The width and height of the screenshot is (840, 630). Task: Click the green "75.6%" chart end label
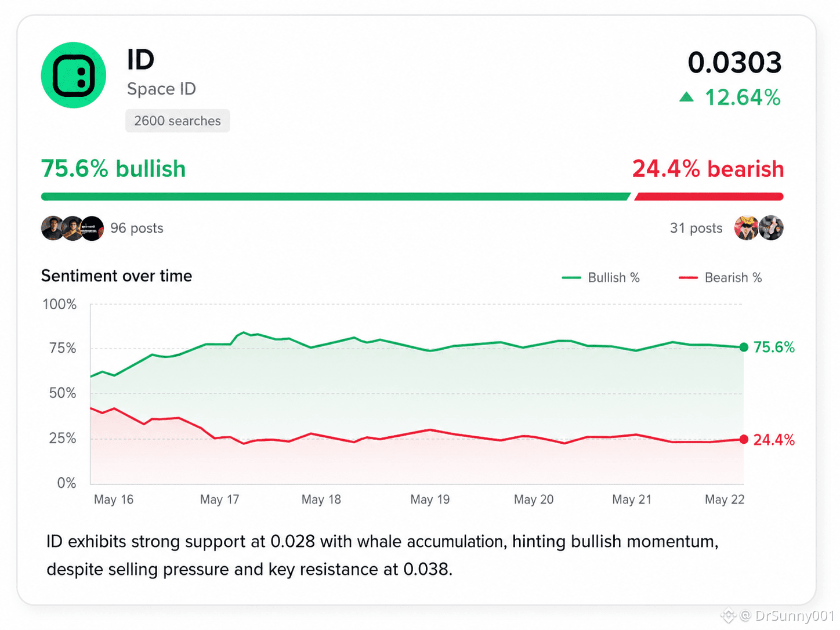774,347
